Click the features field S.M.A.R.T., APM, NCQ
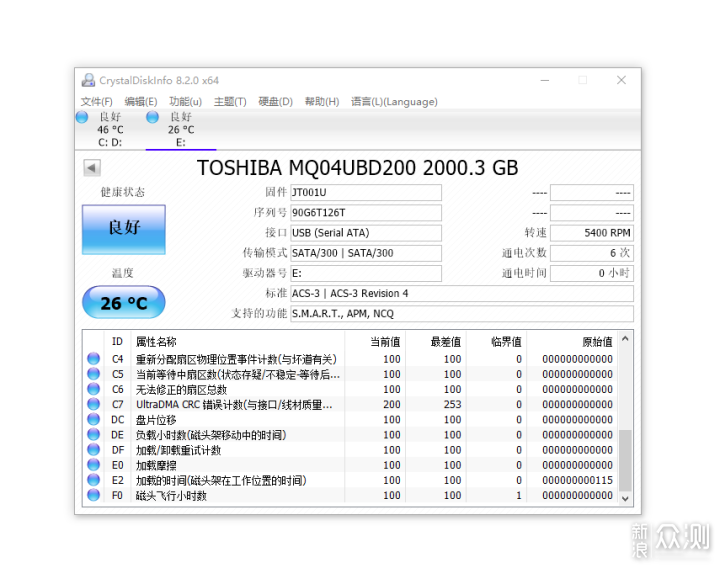Screen dimensions: 720x568 (x=462, y=314)
